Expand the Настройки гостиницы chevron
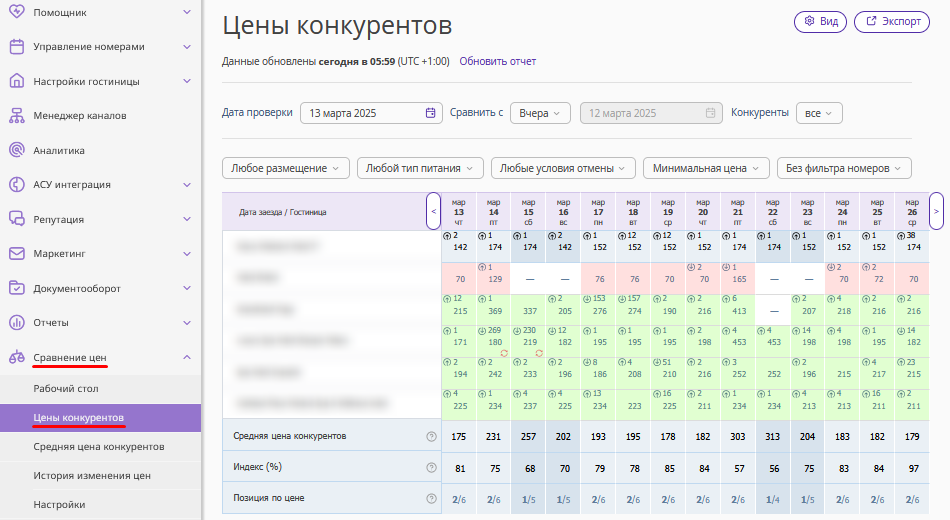Viewport: 950px width, 520px height. coord(187,81)
